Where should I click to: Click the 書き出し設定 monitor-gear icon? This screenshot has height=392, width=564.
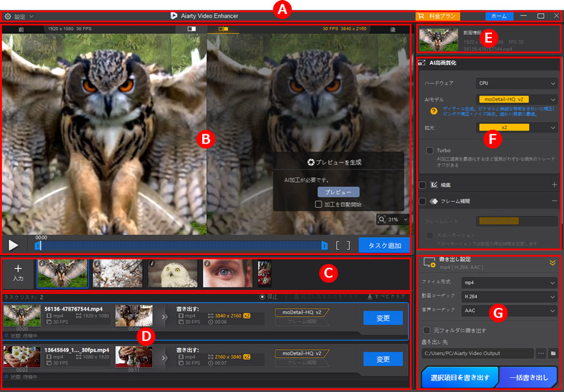pyautogui.click(x=430, y=263)
